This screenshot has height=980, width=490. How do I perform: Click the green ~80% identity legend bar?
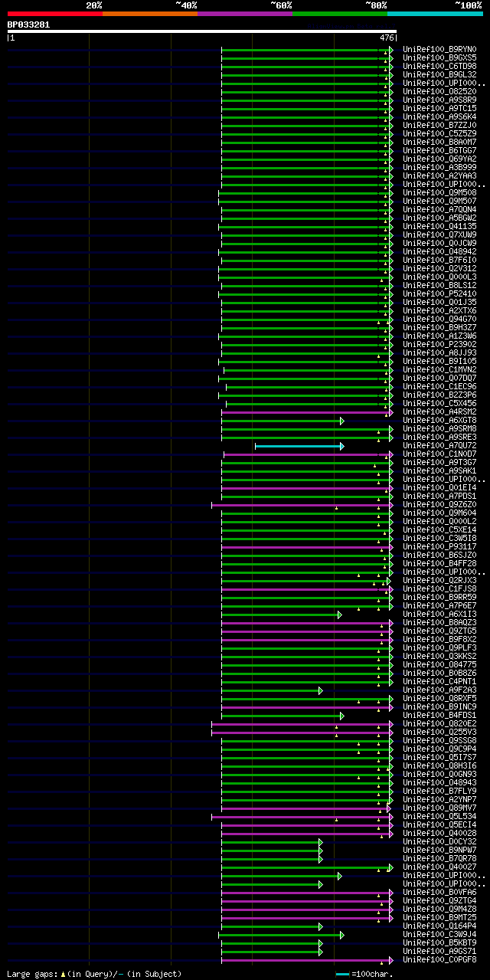[x=339, y=14]
